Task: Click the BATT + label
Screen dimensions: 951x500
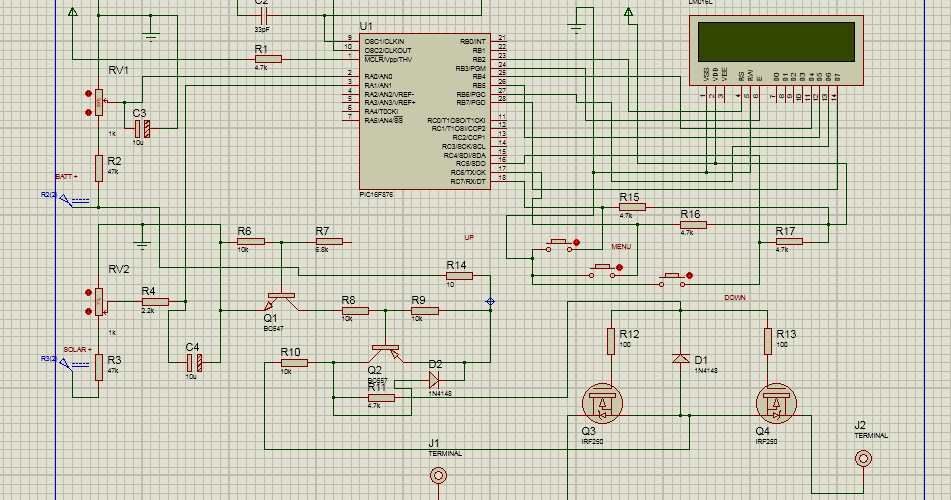Action: [66, 177]
